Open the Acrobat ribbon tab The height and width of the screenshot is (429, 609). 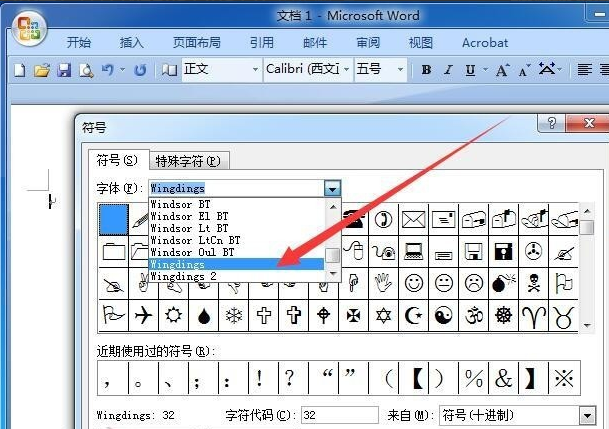tap(485, 42)
